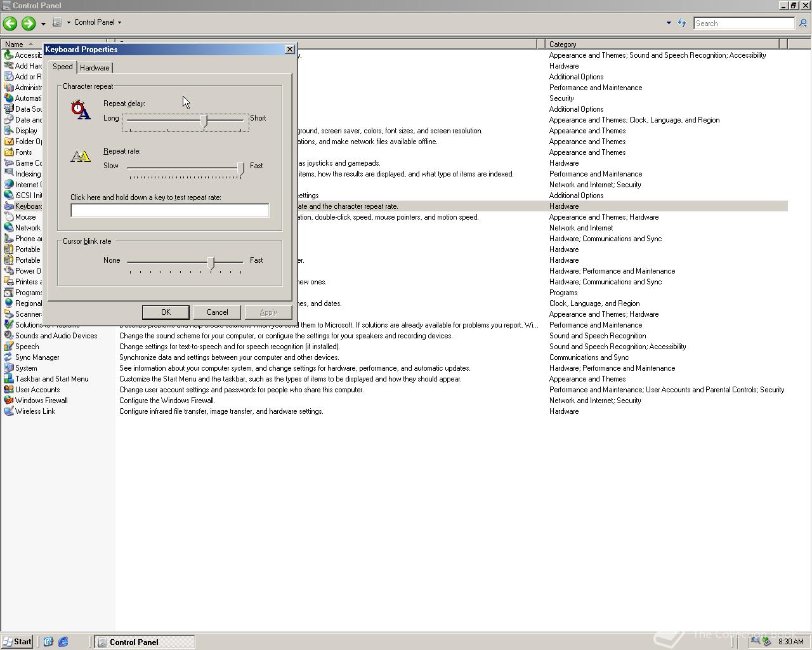The height and width of the screenshot is (650, 812).
Task: Click the Taskbar and Start Menu icon
Action: pyautogui.click(x=8, y=379)
